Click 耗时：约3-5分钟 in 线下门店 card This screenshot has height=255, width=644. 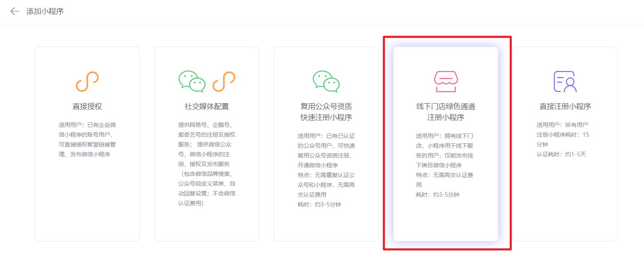coord(438,195)
